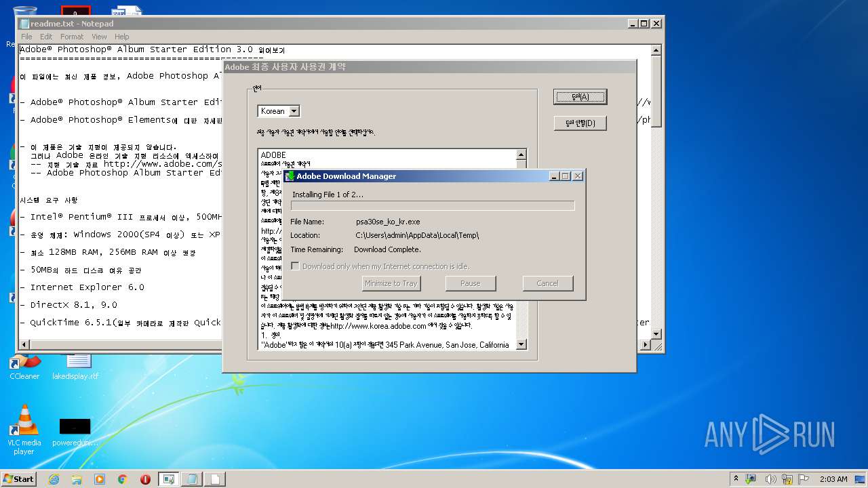868x488 pixels.
Task: Open the File menu in Notepad
Action: 26,37
